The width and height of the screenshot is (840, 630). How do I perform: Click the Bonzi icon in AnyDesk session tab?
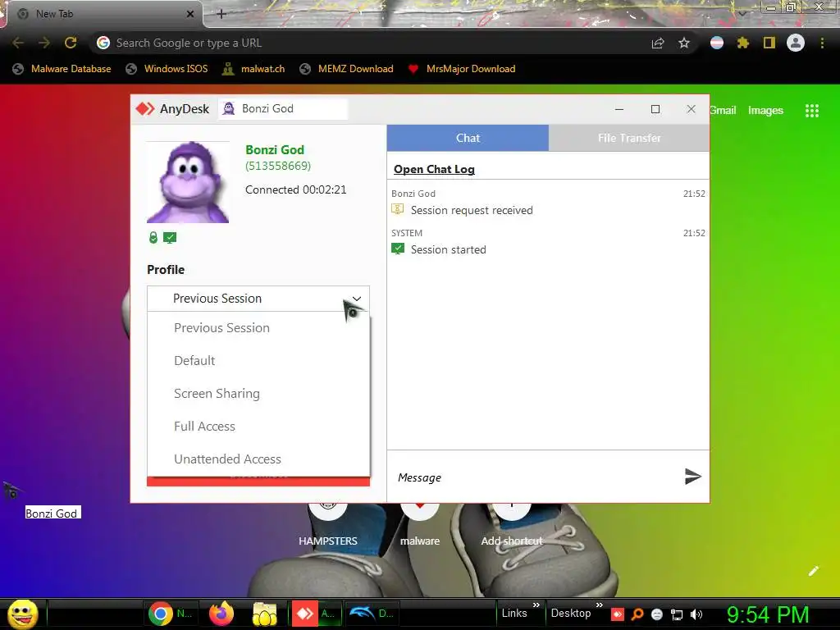229,109
